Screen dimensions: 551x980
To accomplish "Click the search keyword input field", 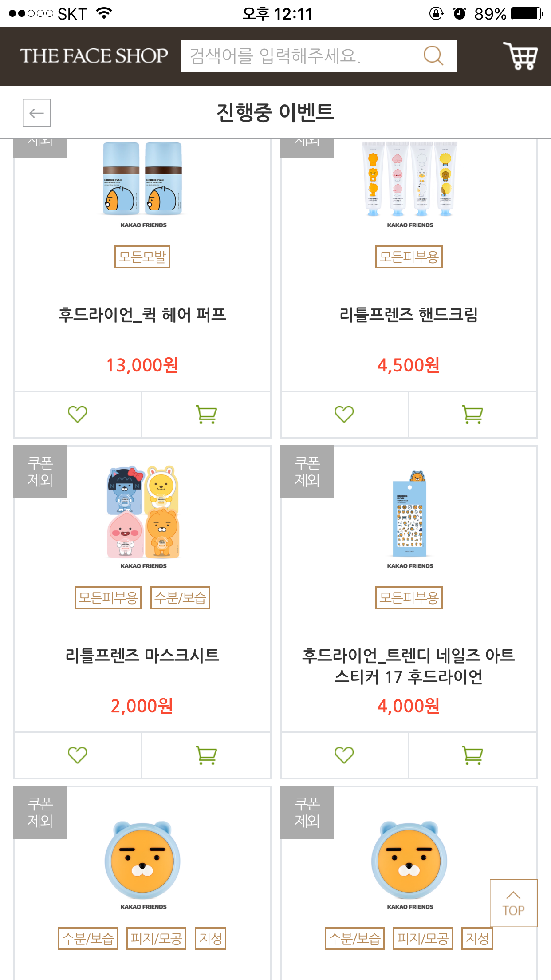I will coord(302,56).
